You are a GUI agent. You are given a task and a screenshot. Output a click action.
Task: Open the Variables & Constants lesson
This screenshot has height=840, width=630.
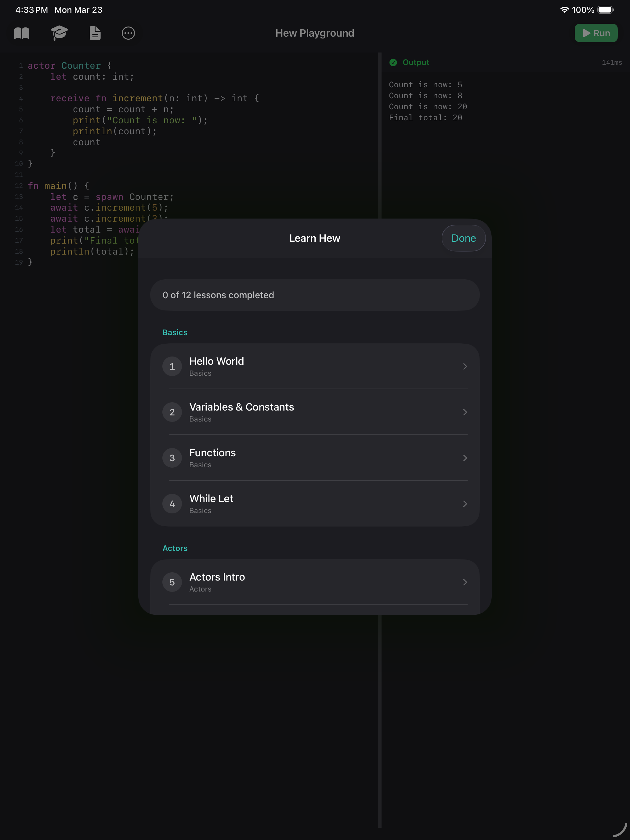[x=315, y=412]
